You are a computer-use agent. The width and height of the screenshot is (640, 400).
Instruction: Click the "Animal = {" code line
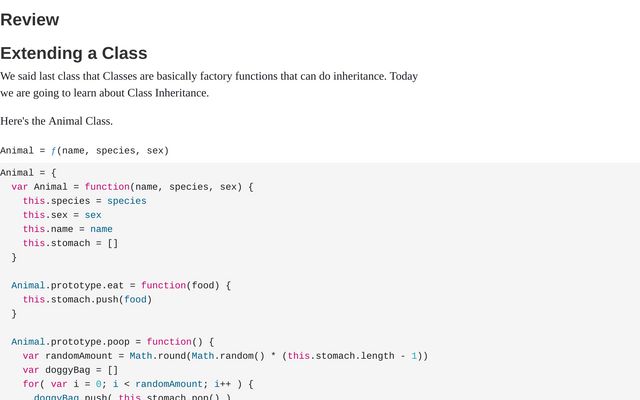[28, 173]
